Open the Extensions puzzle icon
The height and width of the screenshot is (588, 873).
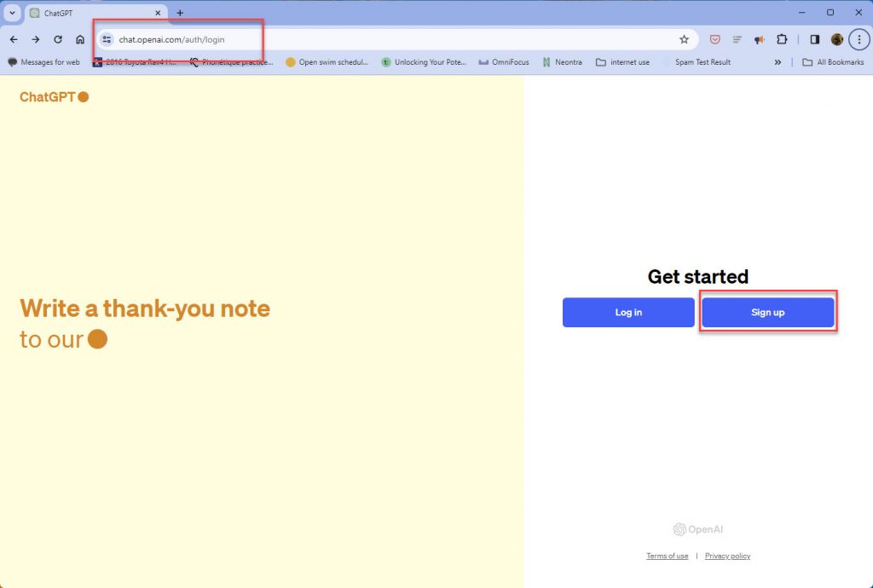click(x=781, y=39)
